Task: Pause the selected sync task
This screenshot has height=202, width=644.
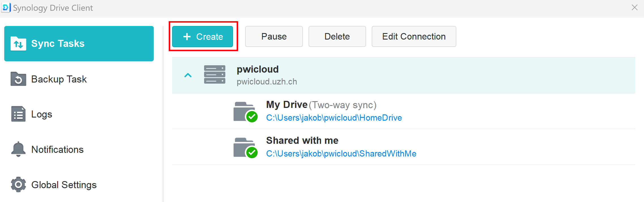Action: coord(274,36)
